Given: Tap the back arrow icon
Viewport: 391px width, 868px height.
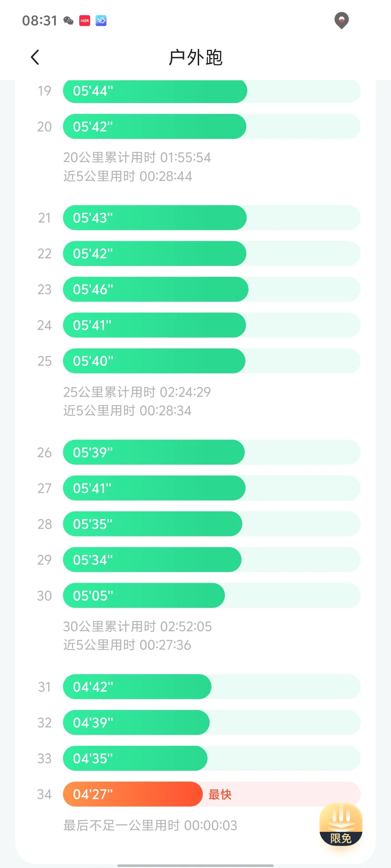Looking at the screenshot, I should tap(35, 57).
